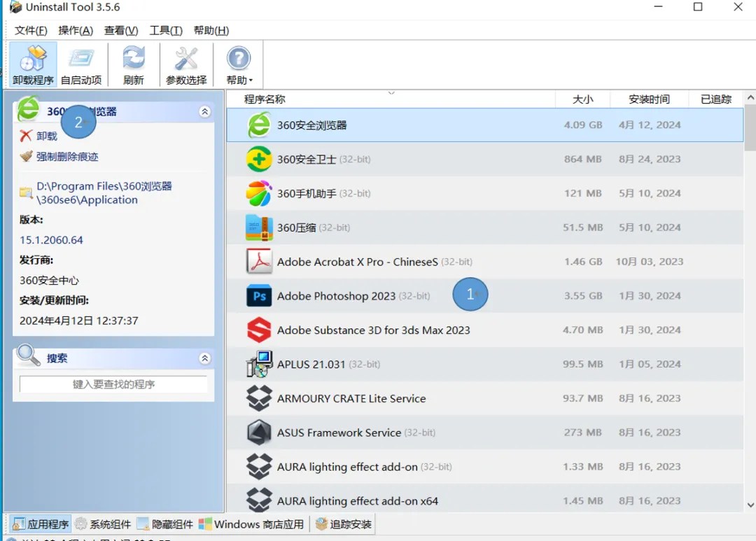Click the Adobe Acrobat X Pro icon
The width and height of the screenshot is (756, 541).
[x=259, y=262]
